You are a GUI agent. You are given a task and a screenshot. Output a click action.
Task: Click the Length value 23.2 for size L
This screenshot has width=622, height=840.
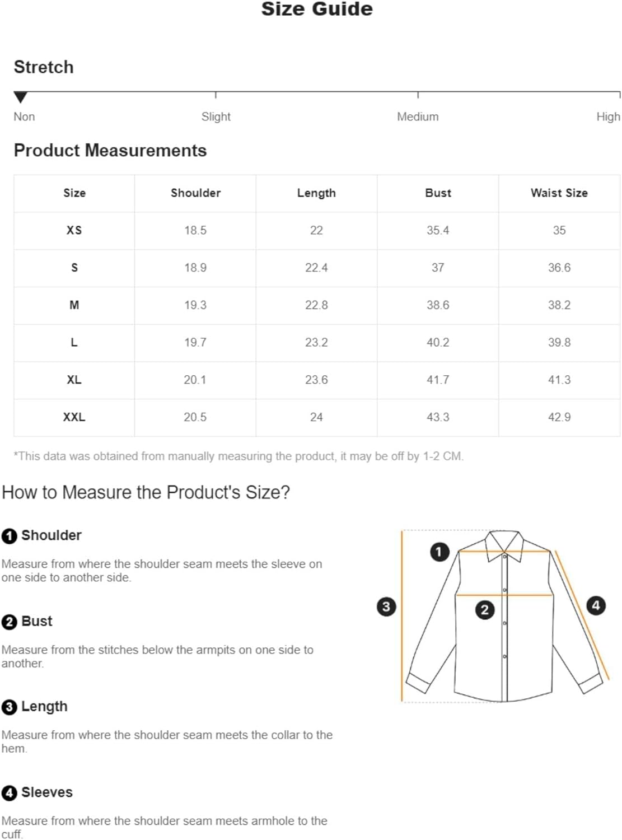(x=316, y=342)
